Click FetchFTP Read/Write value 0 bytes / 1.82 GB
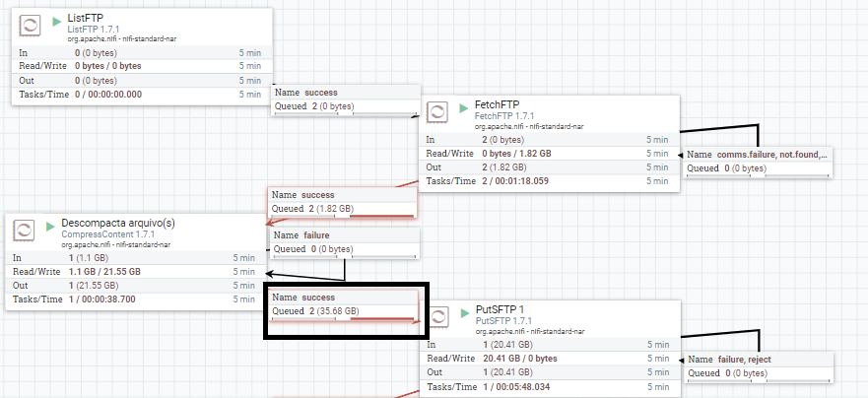 (516, 154)
